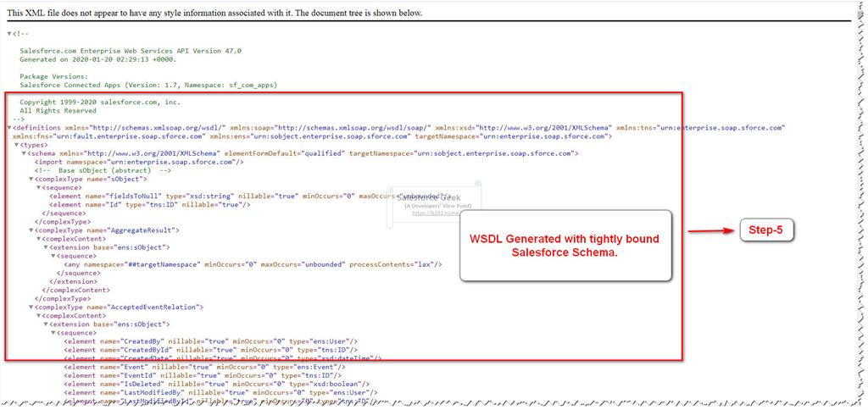The width and height of the screenshot is (868, 410).
Task: Collapse sequence containing the any namespace element
Action: point(53,256)
